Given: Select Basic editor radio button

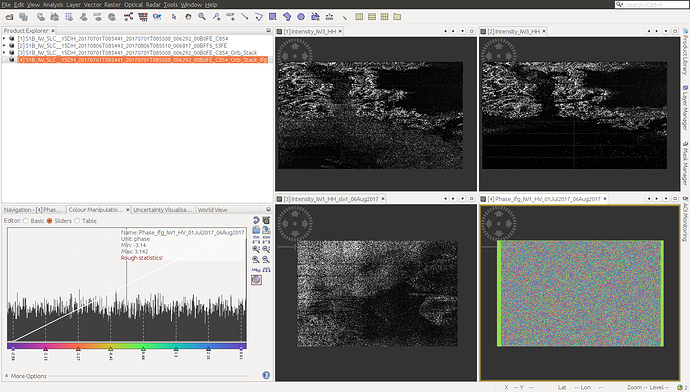Looking at the screenshot, I should click(26, 221).
